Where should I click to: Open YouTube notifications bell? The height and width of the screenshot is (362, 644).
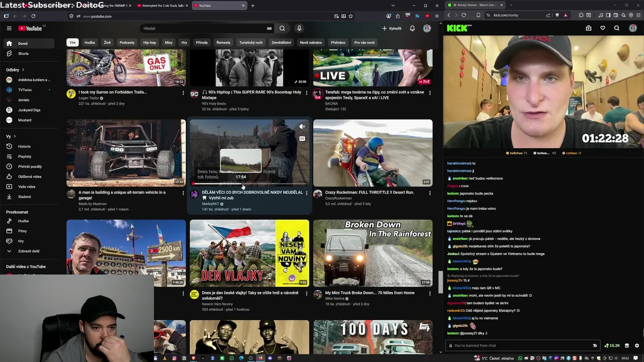pyautogui.click(x=412, y=29)
